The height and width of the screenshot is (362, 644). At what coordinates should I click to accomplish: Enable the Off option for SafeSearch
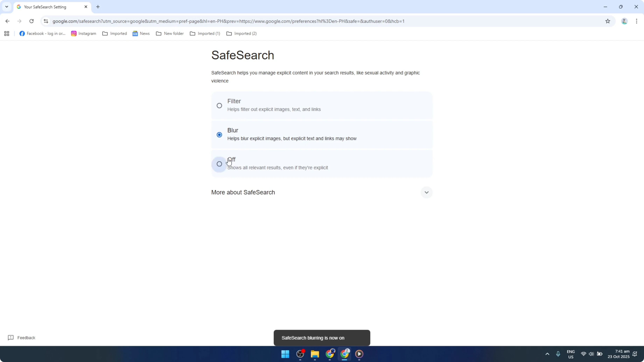(x=219, y=164)
